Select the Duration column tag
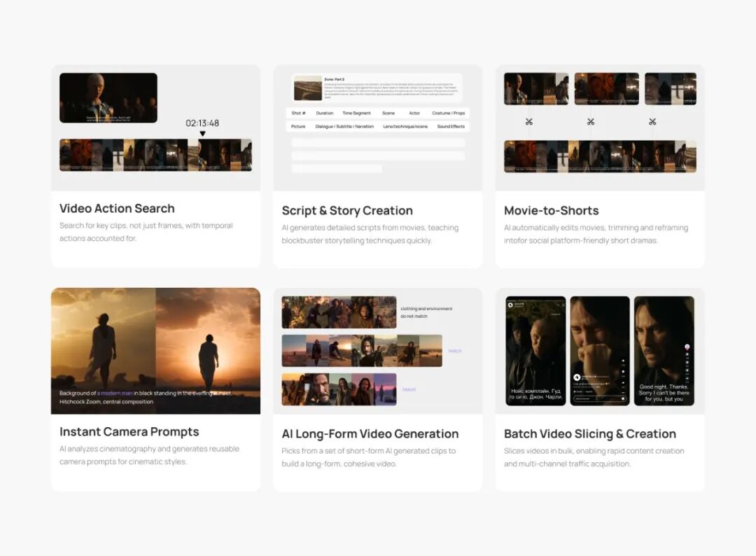Screen dimensions: 756x556 pyautogui.click(x=325, y=113)
